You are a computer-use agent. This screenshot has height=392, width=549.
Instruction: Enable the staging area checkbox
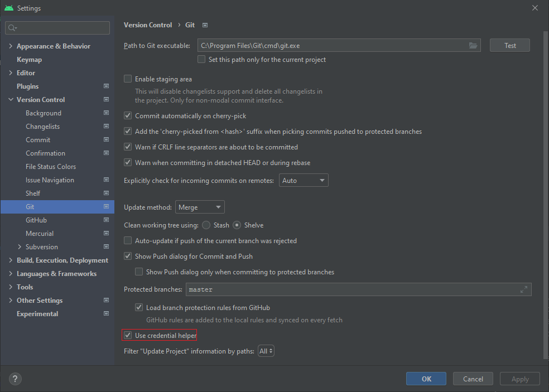[128, 79]
